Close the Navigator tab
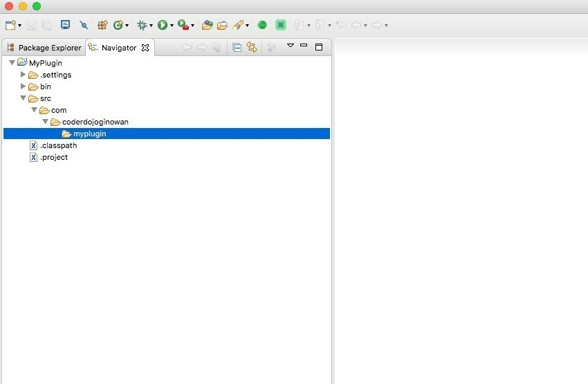Image resolution: width=588 pixels, height=384 pixels. pyautogui.click(x=145, y=48)
